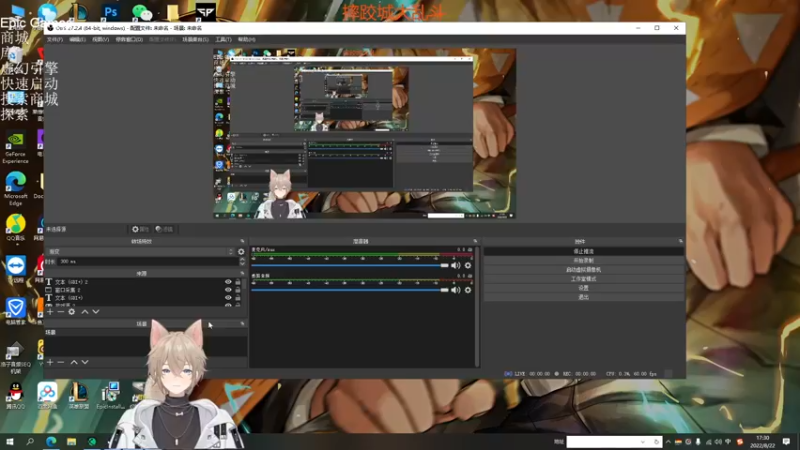Open Windows Start menu
The width and height of the screenshot is (800, 450).
10,441
